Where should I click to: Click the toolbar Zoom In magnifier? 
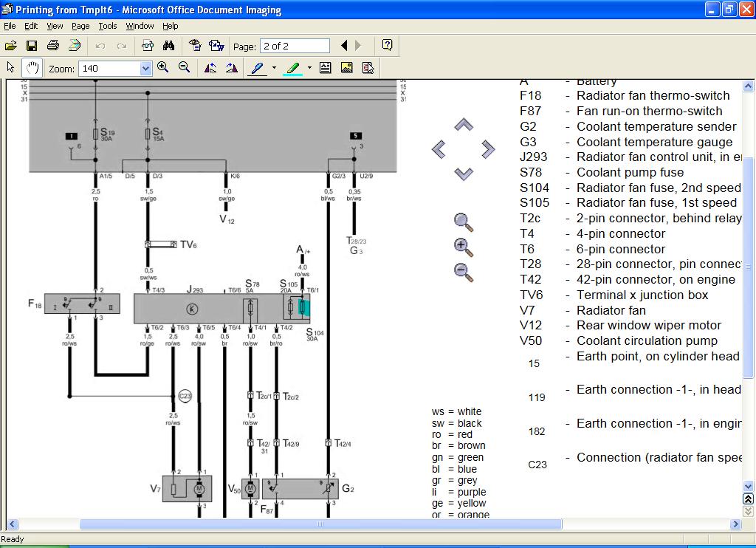pyautogui.click(x=163, y=68)
